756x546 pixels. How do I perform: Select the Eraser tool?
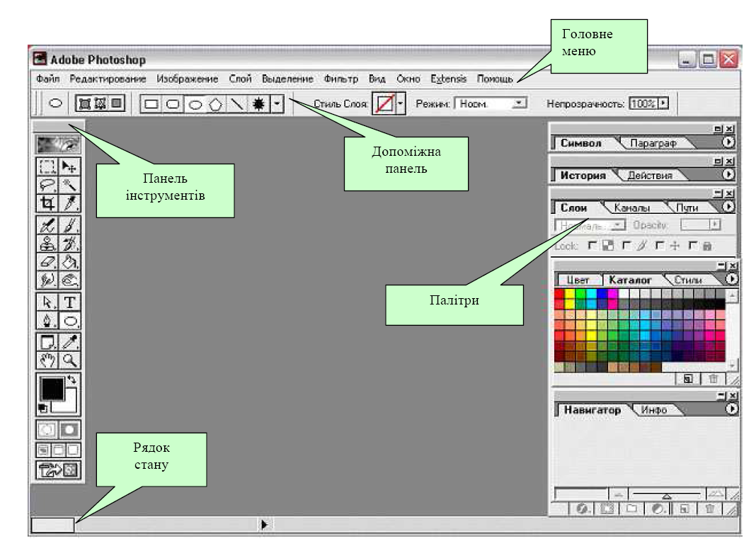coord(47,262)
